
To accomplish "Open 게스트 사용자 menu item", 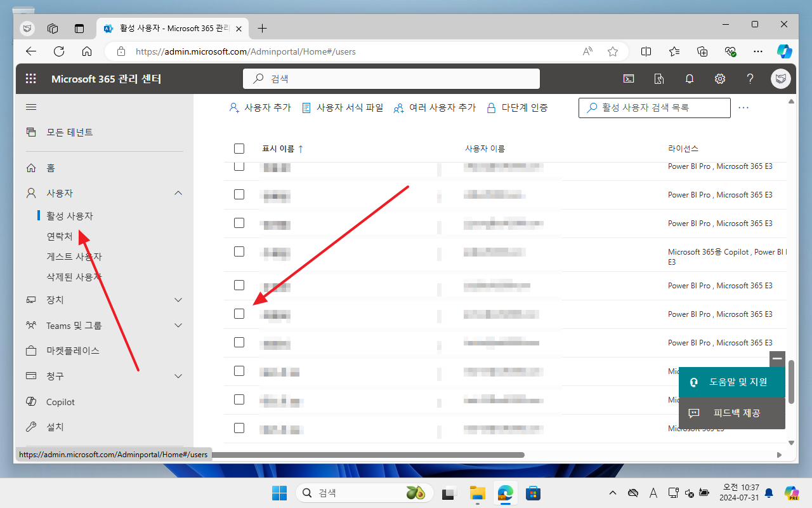I will pyautogui.click(x=74, y=257).
